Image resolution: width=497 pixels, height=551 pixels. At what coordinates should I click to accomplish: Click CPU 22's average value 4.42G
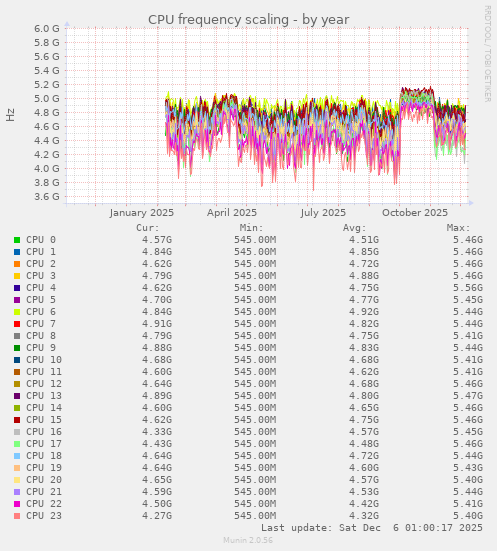[364, 504]
